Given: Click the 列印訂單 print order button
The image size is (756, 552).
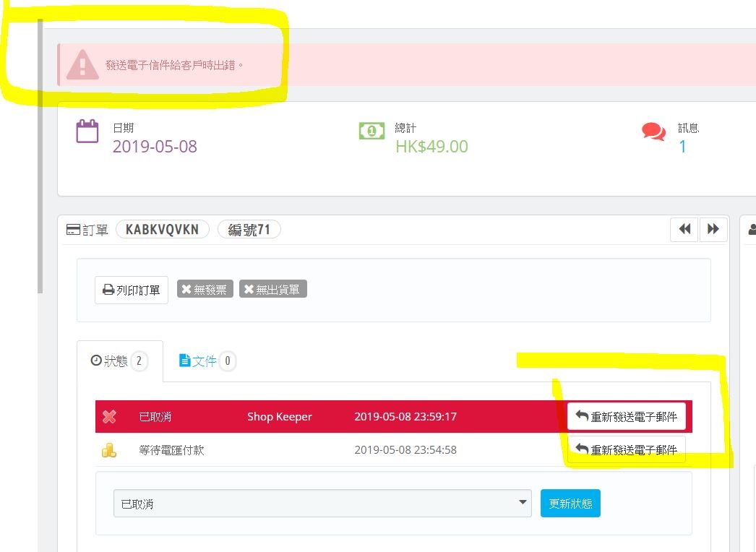Looking at the screenshot, I should click(x=131, y=290).
